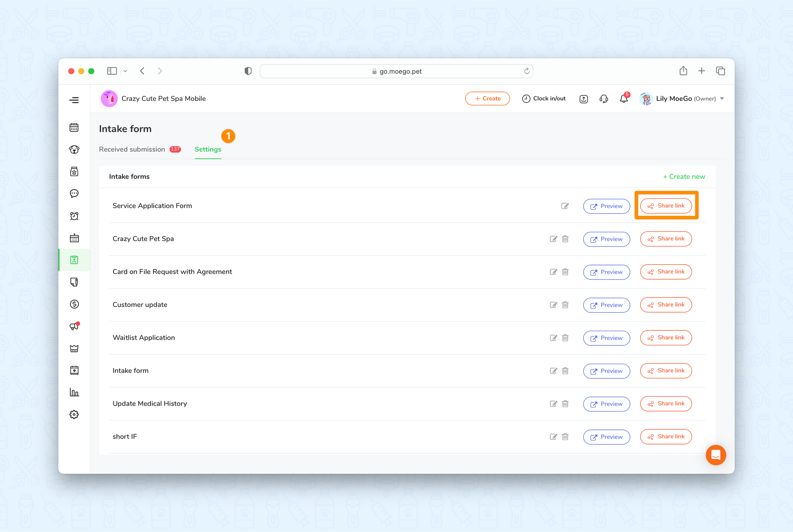793x532 pixels.
Task: Open the calendar icon in sidebar
Action: [x=74, y=128]
